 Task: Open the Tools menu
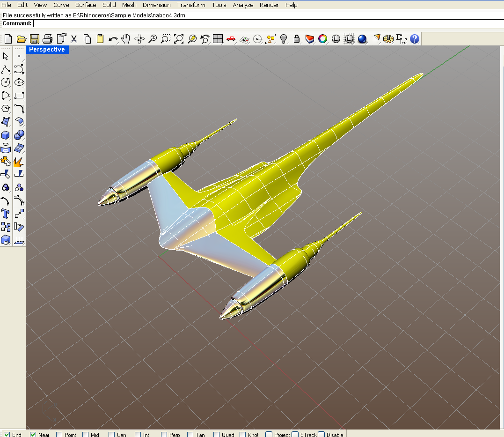219,5
